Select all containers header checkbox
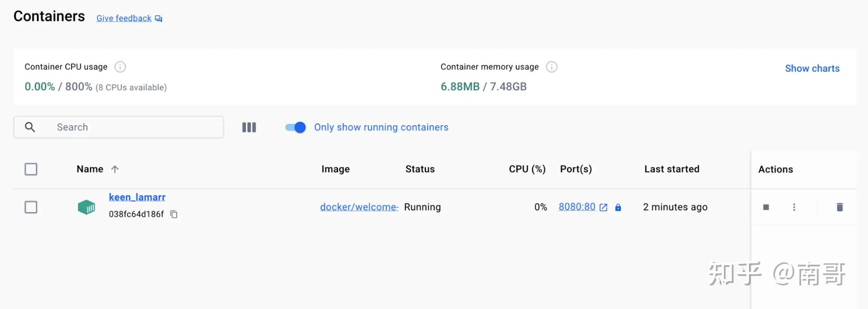 (31, 169)
